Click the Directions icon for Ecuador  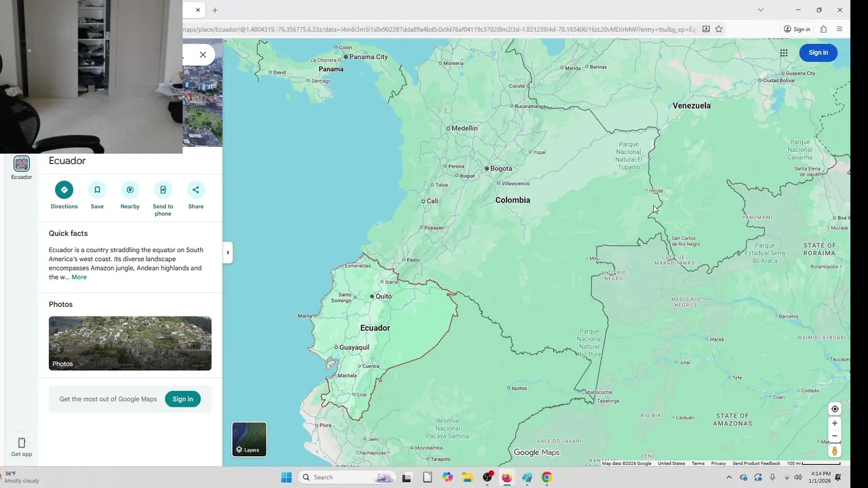[x=64, y=190]
